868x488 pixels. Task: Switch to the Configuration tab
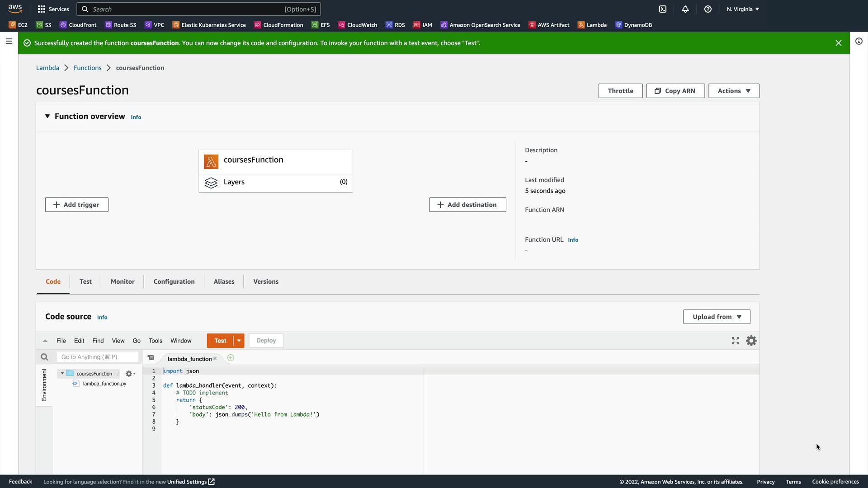pos(174,282)
